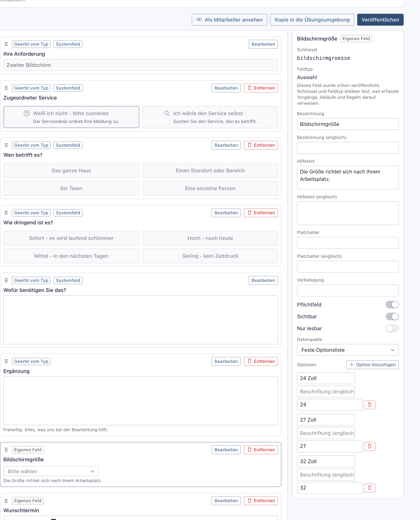Click the option value input containing 27

pos(329,446)
